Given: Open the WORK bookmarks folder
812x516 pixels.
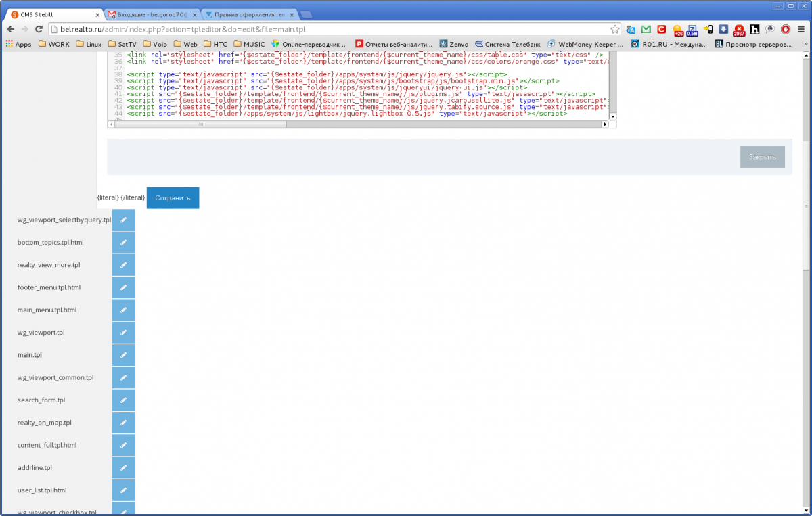Looking at the screenshot, I should click(x=54, y=44).
